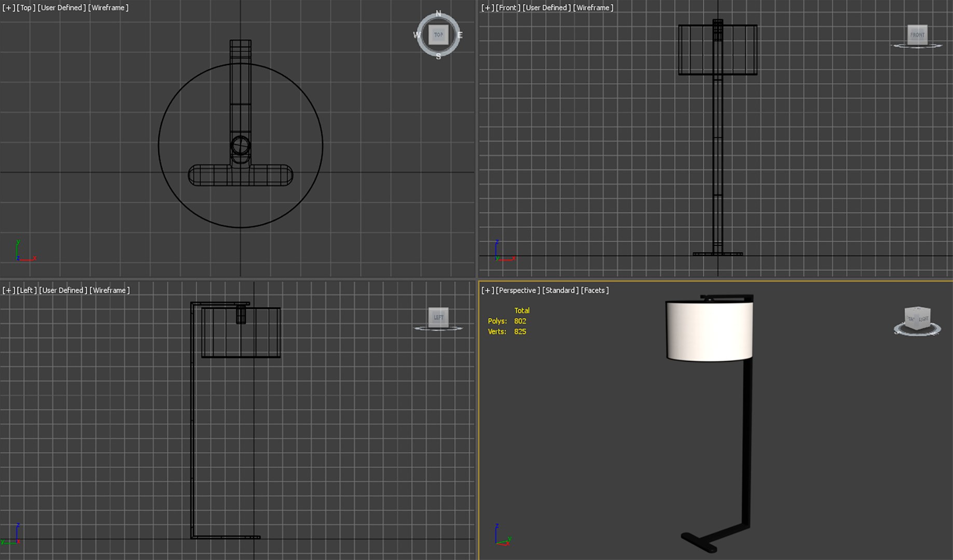
Task: Click the "Verts:" statistics label
Action: [497, 331]
